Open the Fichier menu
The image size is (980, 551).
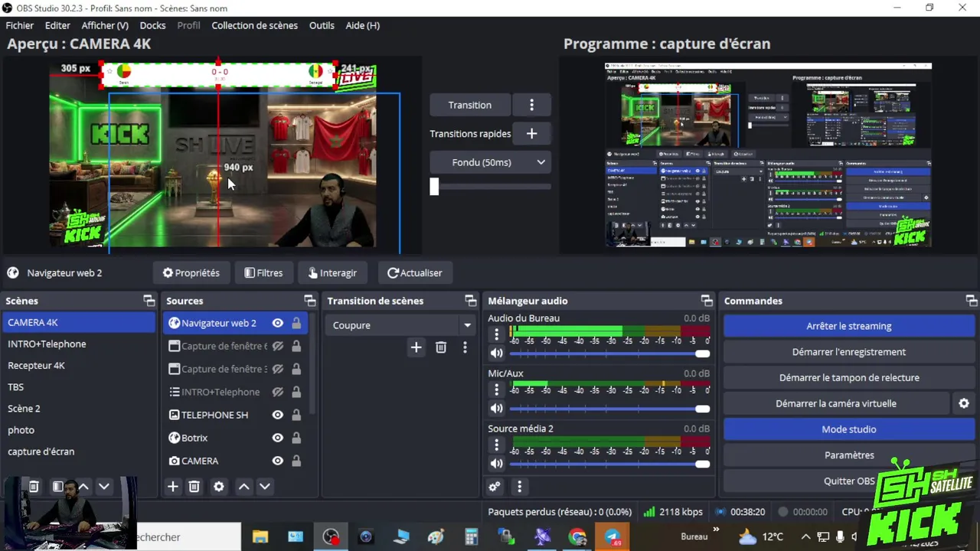(20, 25)
